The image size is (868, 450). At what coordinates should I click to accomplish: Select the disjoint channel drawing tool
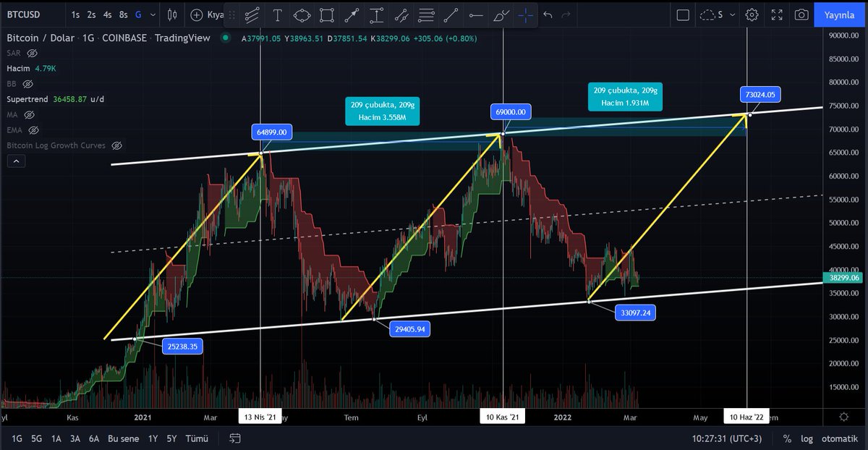click(401, 14)
